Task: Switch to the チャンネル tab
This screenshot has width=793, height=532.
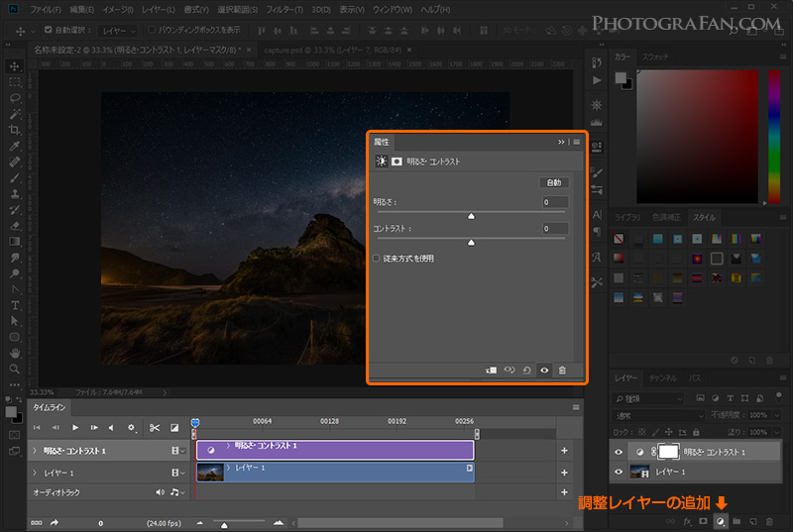Action: coord(663,377)
